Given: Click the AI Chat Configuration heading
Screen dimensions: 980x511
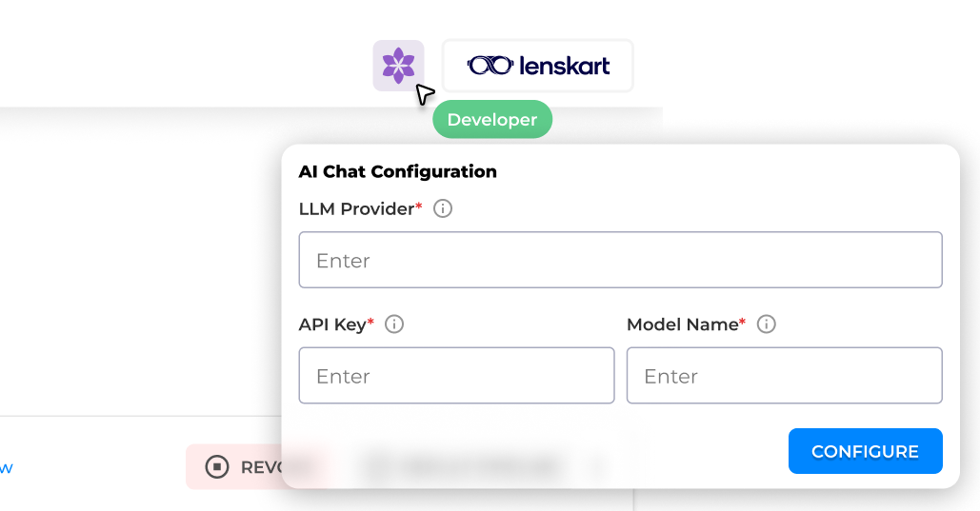Looking at the screenshot, I should [x=398, y=172].
